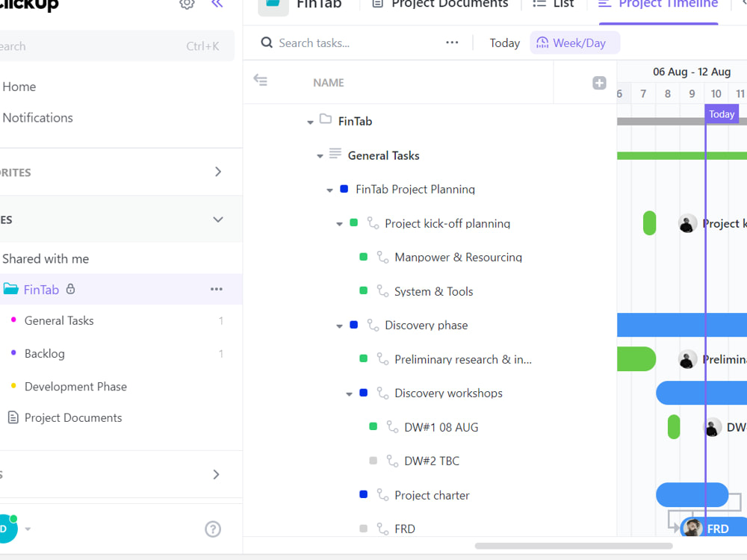Click the green status square of Manpower & Resourcing

pyautogui.click(x=364, y=257)
